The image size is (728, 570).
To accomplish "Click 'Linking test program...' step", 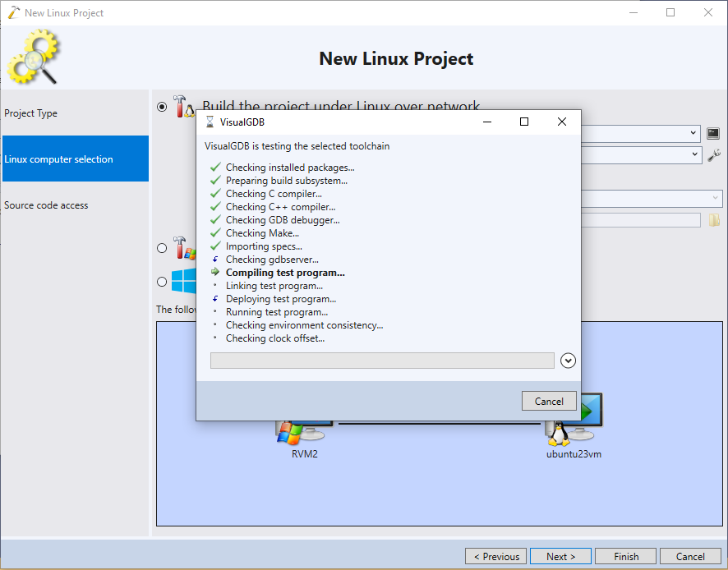I will coord(274,286).
